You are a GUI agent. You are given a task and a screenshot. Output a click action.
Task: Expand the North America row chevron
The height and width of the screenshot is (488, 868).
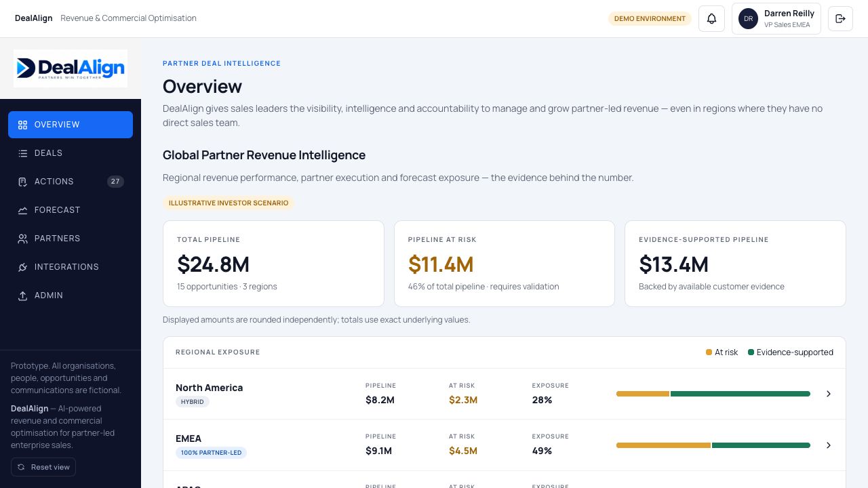click(x=828, y=394)
